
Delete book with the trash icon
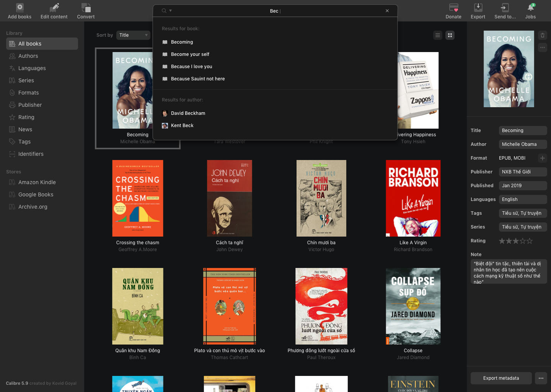pyautogui.click(x=543, y=35)
